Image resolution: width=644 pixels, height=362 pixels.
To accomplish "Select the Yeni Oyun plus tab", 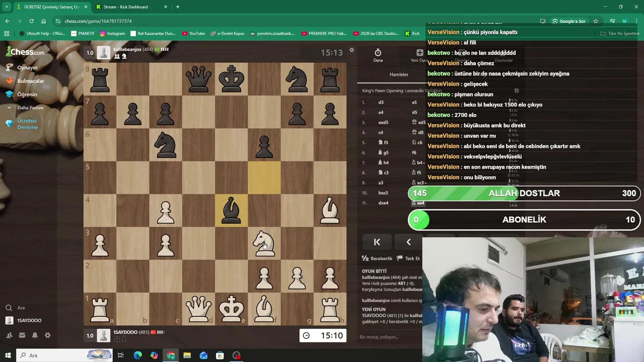I will pos(419,55).
